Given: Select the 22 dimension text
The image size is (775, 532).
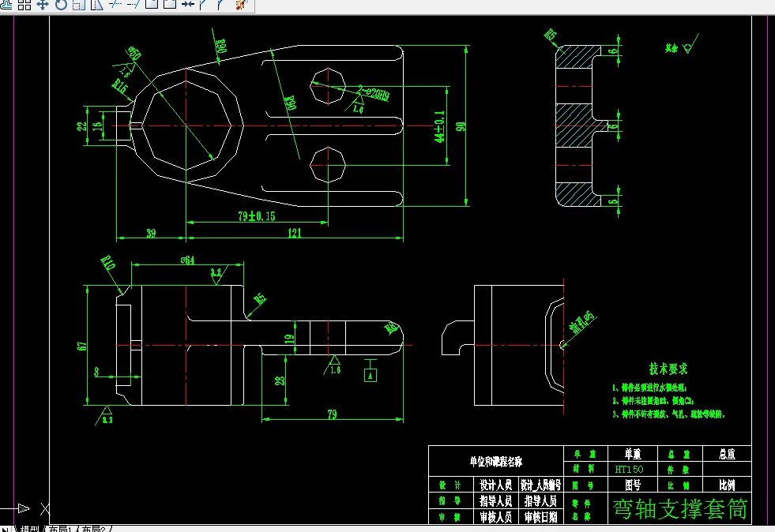Looking at the screenshot, I should point(81,126).
